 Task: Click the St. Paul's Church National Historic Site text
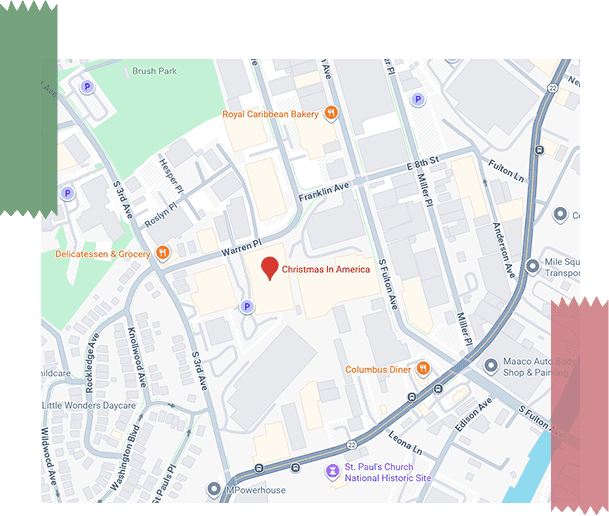(387, 472)
